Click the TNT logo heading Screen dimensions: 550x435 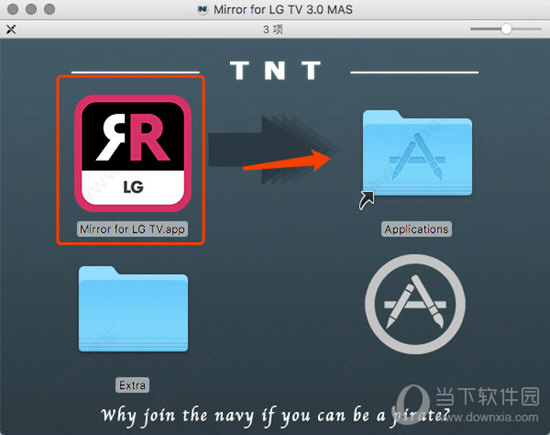click(x=275, y=70)
